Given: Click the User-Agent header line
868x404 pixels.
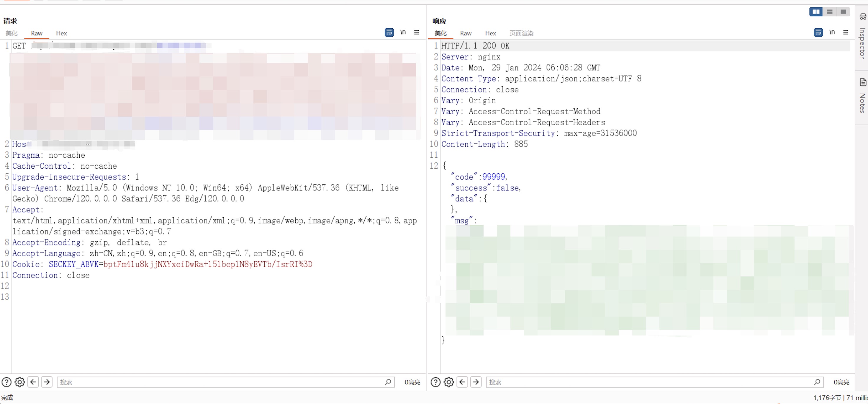Looking at the screenshot, I should pyautogui.click(x=206, y=193).
